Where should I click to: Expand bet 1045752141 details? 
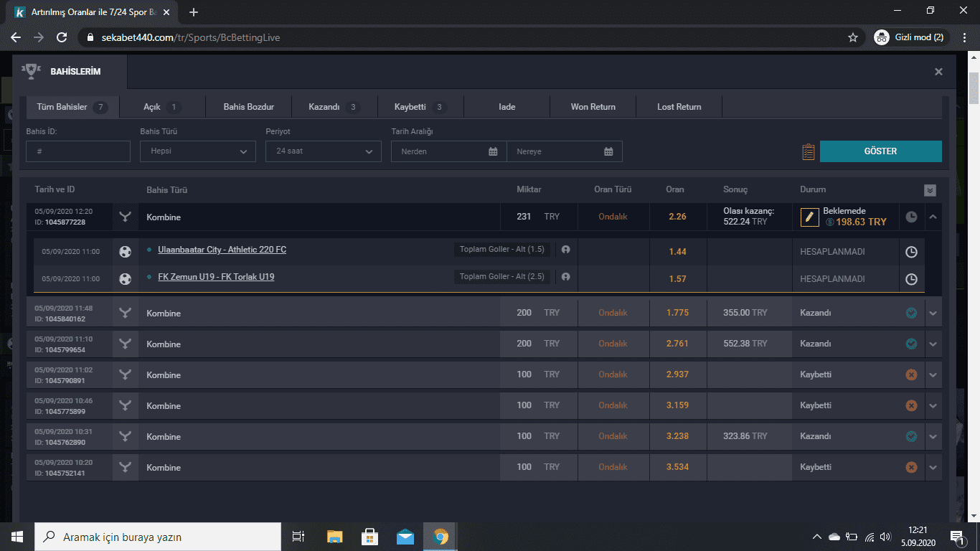(933, 468)
